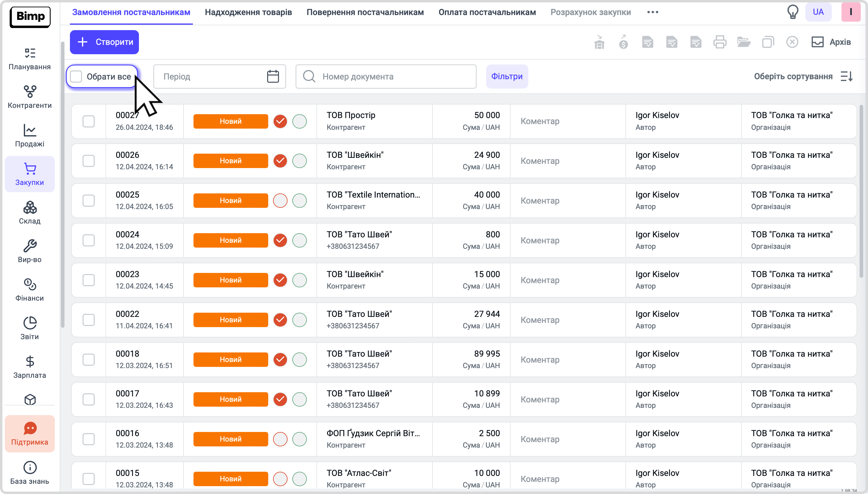Open the Звіти section
This screenshot has width=868, height=494.
[x=30, y=328]
